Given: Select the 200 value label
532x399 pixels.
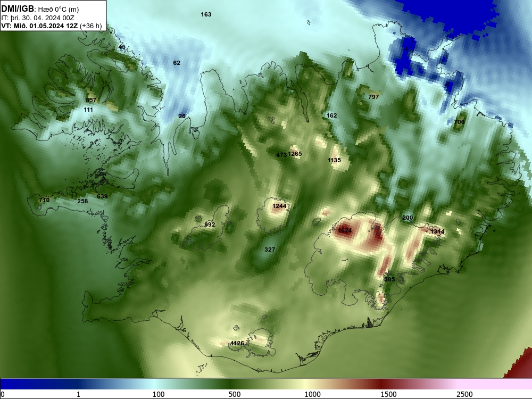Looking at the screenshot, I should point(408,218).
